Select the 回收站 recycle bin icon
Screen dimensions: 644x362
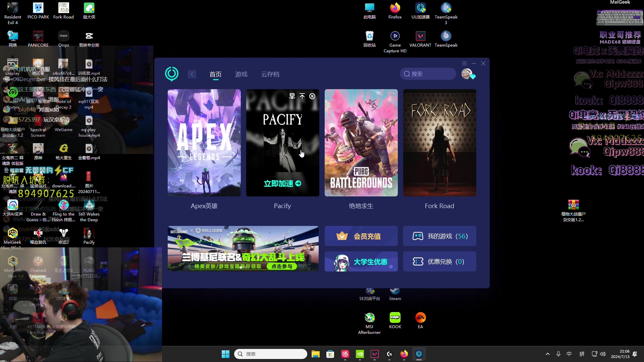coord(370,39)
